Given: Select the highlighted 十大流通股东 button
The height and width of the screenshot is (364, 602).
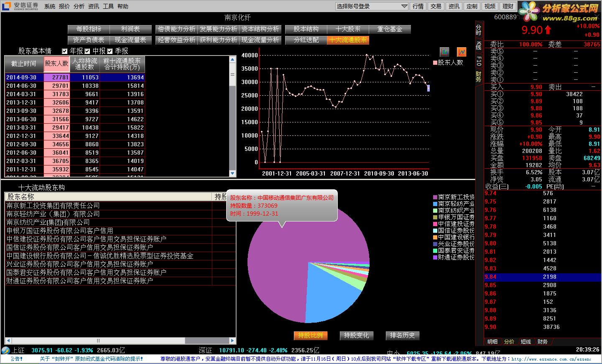Looking at the screenshot, I should [348, 40].
